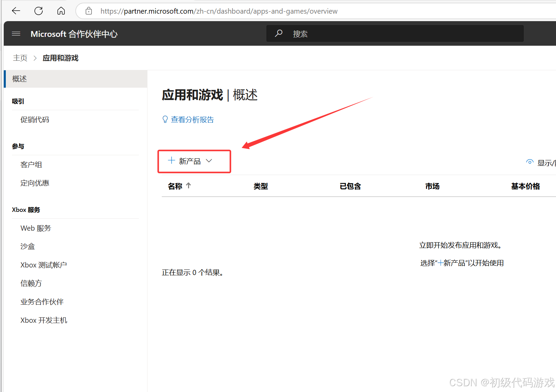Click the site lock icon in address bar
This screenshot has width=556, height=392.
[x=89, y=11]
